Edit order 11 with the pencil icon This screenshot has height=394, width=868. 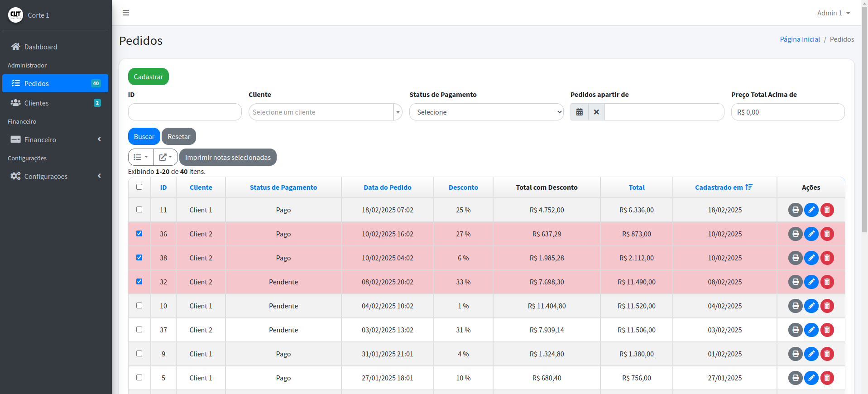pyautogui.click(x=811, y=210)
